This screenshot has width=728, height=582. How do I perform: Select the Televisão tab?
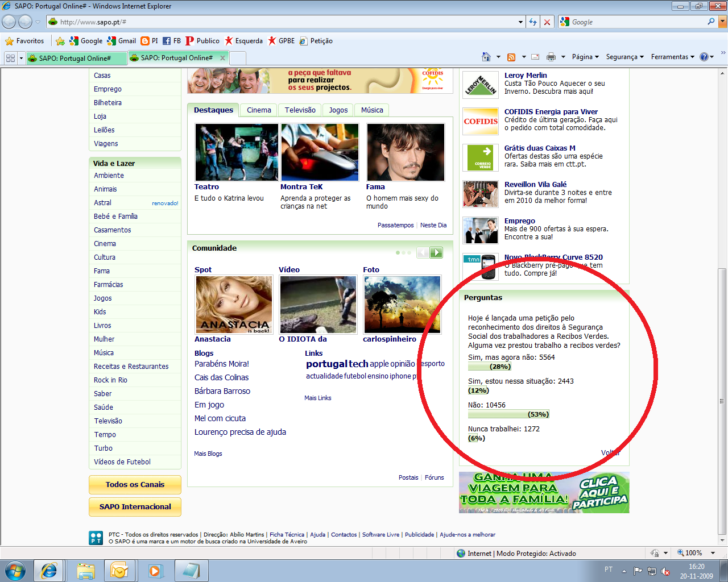[300, 110]
